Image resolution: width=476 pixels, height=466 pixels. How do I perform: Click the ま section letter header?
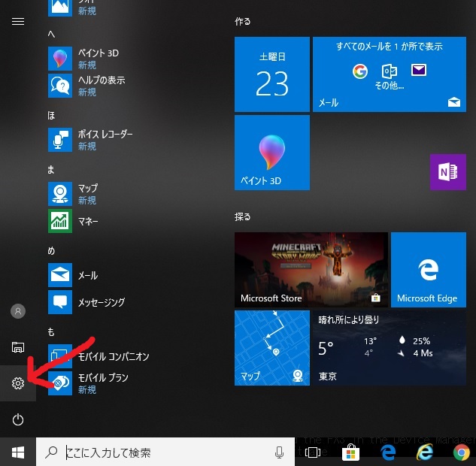51,170
